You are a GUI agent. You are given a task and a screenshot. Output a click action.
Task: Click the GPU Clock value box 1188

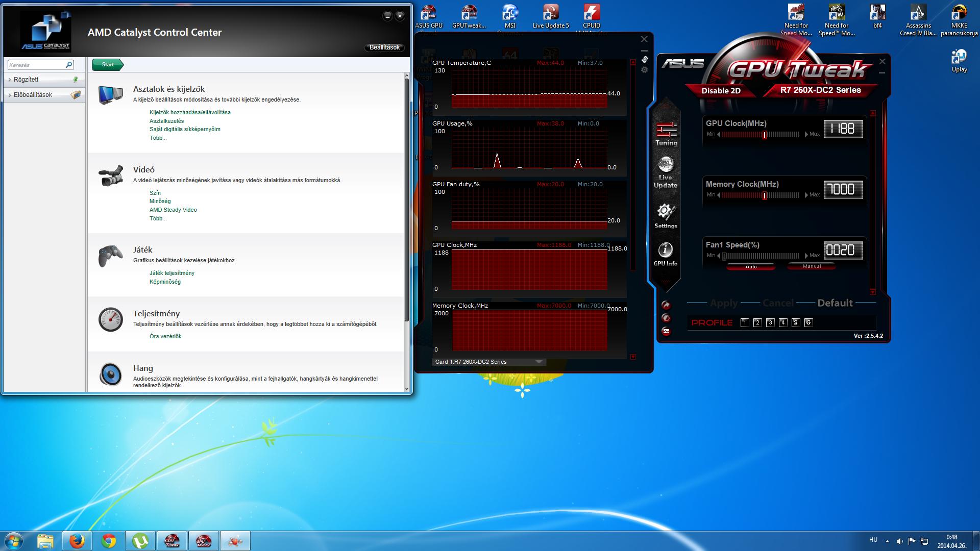[x=843, y=129]
